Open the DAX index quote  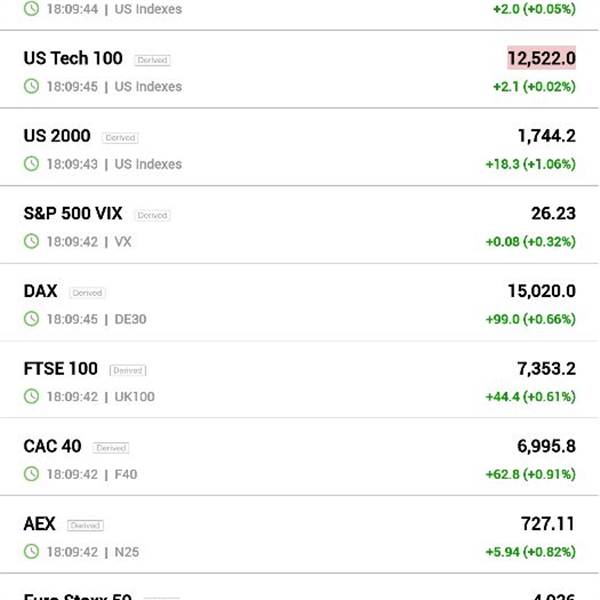(x=300, y=303)
